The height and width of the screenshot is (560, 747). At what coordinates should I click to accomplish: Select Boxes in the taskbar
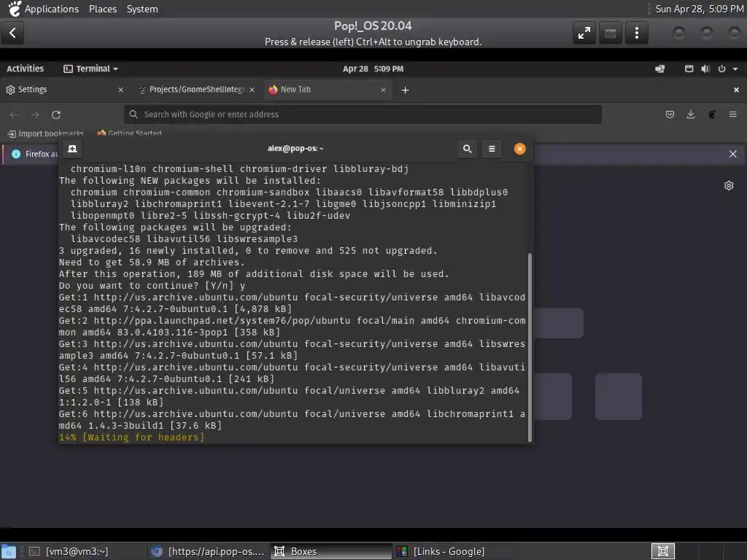tap(331, 551)
